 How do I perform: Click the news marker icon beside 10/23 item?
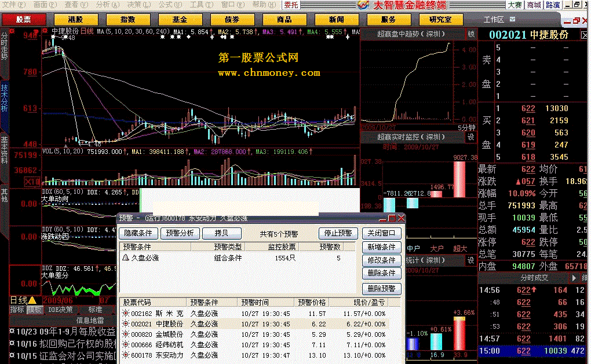pos(12,331)
